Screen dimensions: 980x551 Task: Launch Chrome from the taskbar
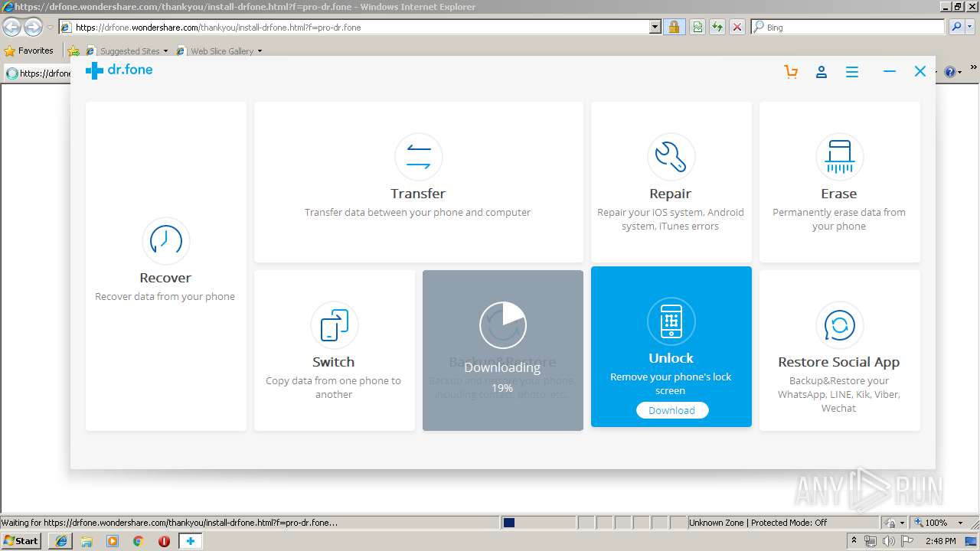click(x=138, y=541)
